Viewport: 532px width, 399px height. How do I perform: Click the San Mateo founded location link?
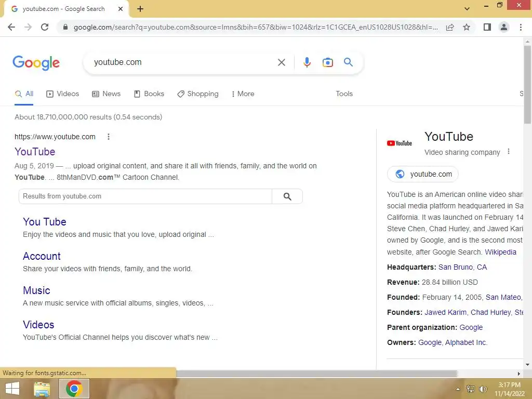pos(504,297)
